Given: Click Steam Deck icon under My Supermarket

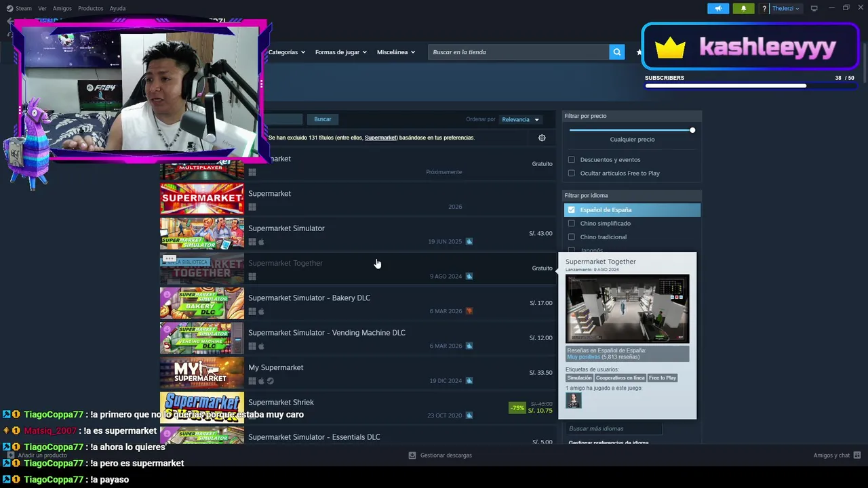Looking at the screenshot, I should tap(270, 381).
